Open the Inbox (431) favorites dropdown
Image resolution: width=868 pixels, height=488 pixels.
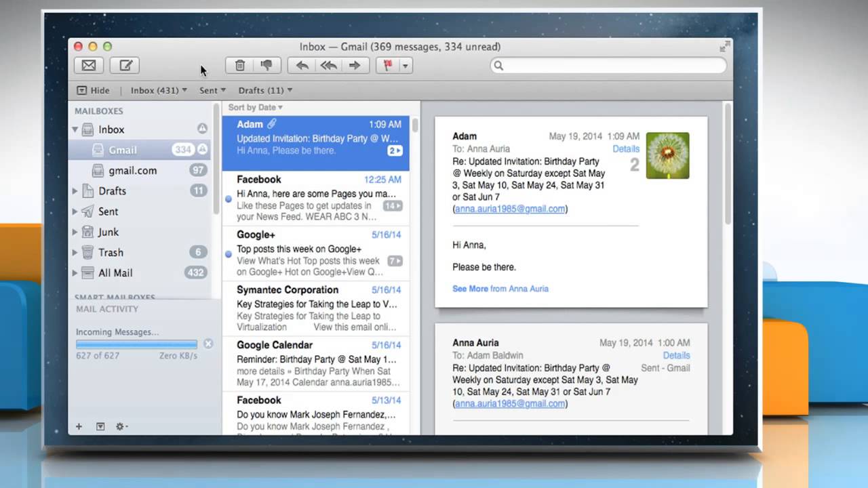pos(159,90)
